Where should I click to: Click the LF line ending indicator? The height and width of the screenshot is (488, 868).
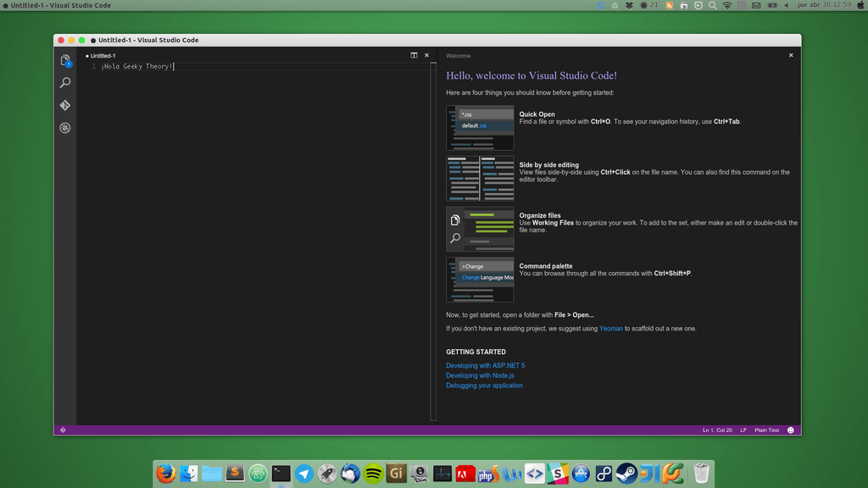[743, 430]
